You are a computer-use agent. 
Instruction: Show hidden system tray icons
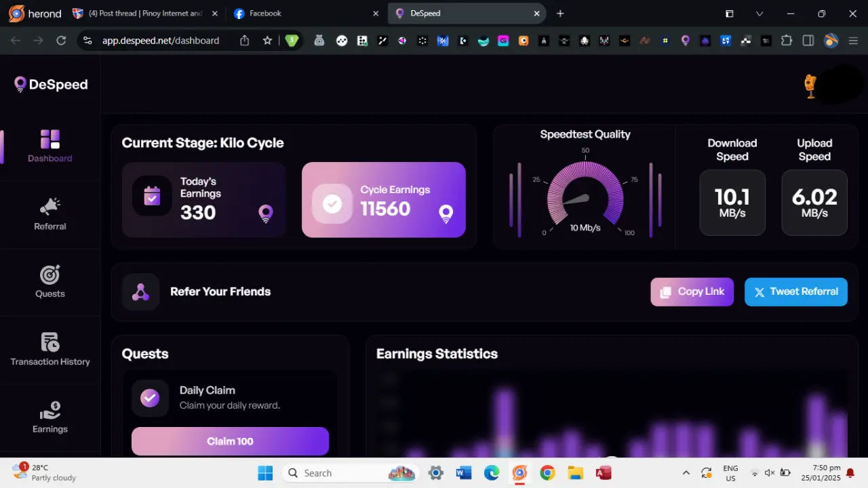(686, 473)
